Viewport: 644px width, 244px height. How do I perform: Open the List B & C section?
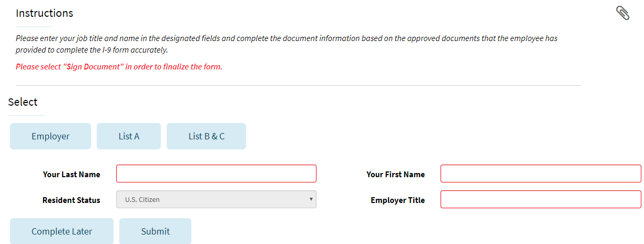point(206,136)
